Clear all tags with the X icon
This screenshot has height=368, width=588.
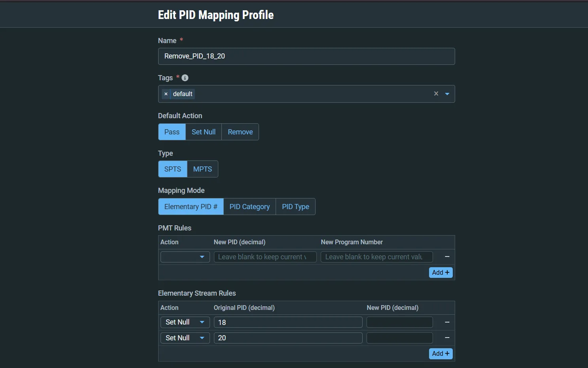(436, 94)
